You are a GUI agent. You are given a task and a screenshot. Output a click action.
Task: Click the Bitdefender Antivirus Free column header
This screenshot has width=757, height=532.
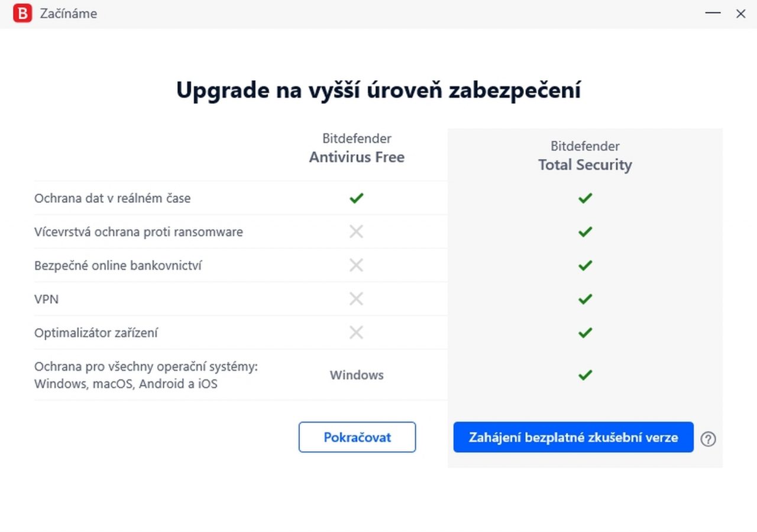point(357,148)
